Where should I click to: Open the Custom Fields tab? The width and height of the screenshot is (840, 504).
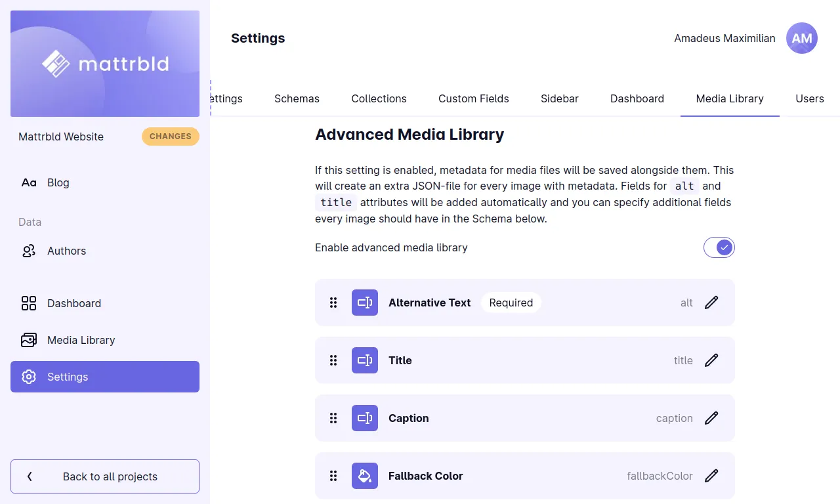click(x=473, y=98)
